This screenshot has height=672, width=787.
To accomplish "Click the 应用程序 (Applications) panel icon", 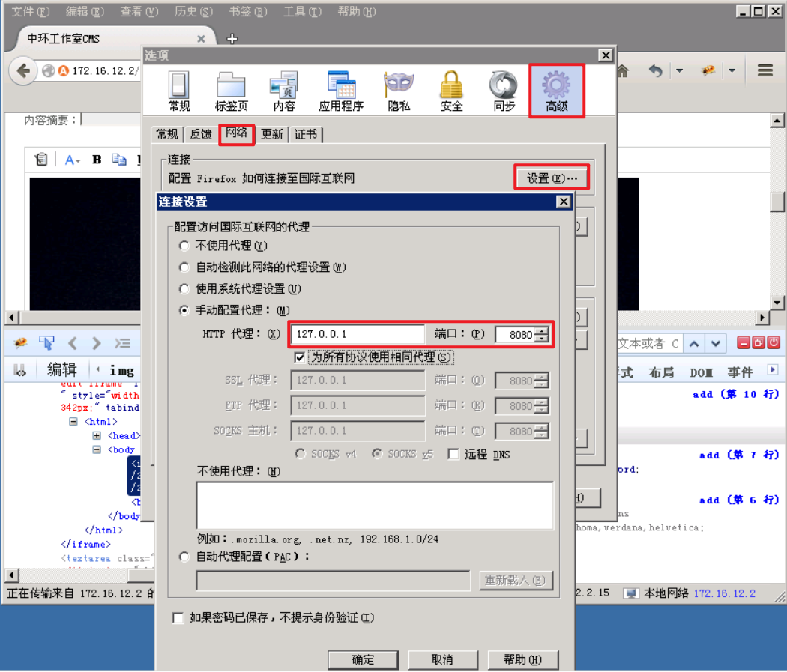I will 341,85.
